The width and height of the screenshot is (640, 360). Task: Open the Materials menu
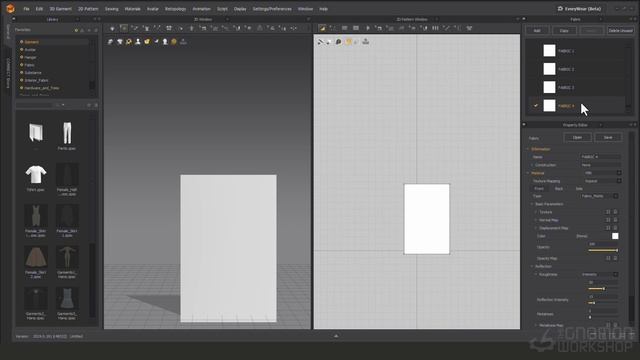(132, 9)
